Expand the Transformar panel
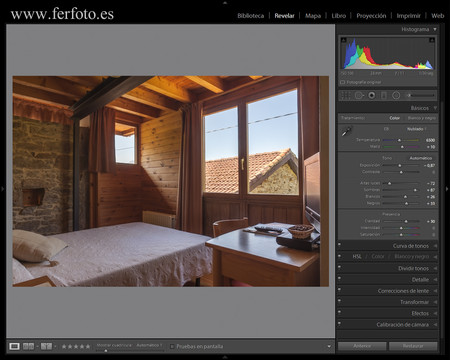This screenshot has width=450, height=360. pyautogui.click(x=435, y=302)
